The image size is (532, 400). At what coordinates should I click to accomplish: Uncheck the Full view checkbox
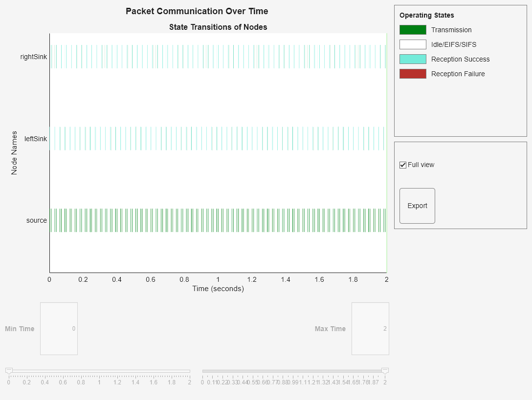(403, 165)
